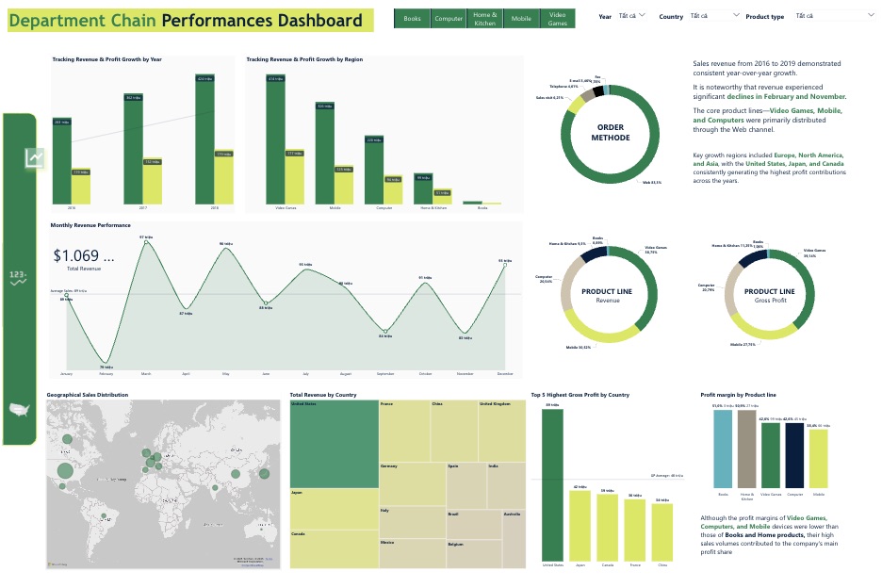The width and height of the screenshot is (882, 588).
Task: Select the USA map icon in the sidebar
Action: click(19, 409)
